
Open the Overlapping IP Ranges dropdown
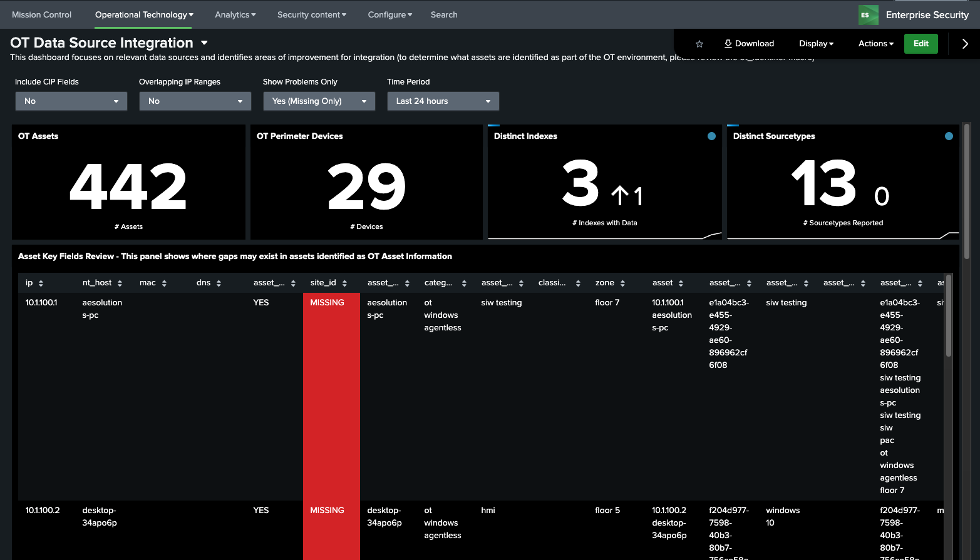tap(195, 101)
